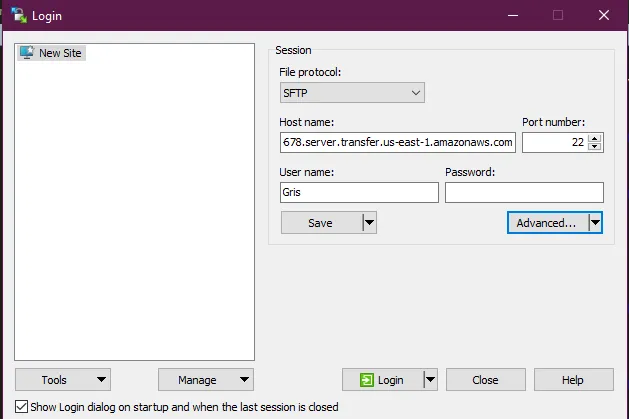629x419 pixels.
Task: Select the New Site computer icon
Action: [x=27, y=53]
